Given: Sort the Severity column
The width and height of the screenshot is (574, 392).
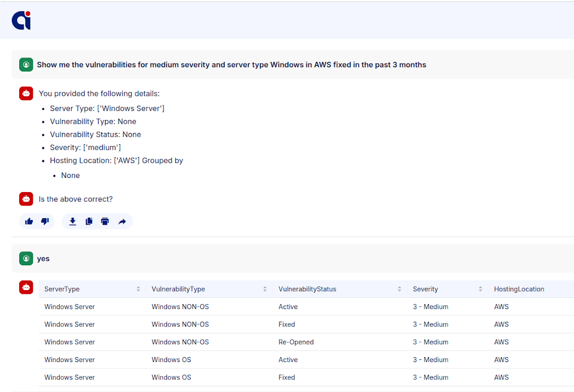Looking at the screenshot, I should pyautogui.click(x=480, y=288).
